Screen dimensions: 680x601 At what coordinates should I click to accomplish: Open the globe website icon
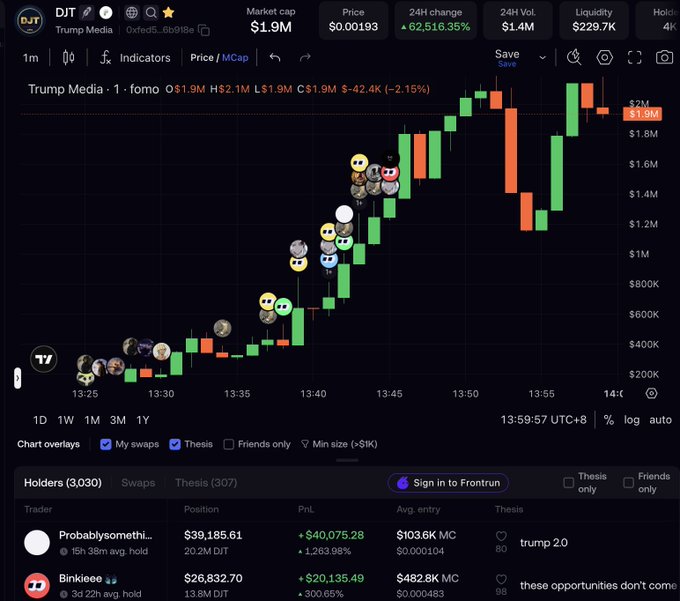pyautogui.click(x=132, y=13)
